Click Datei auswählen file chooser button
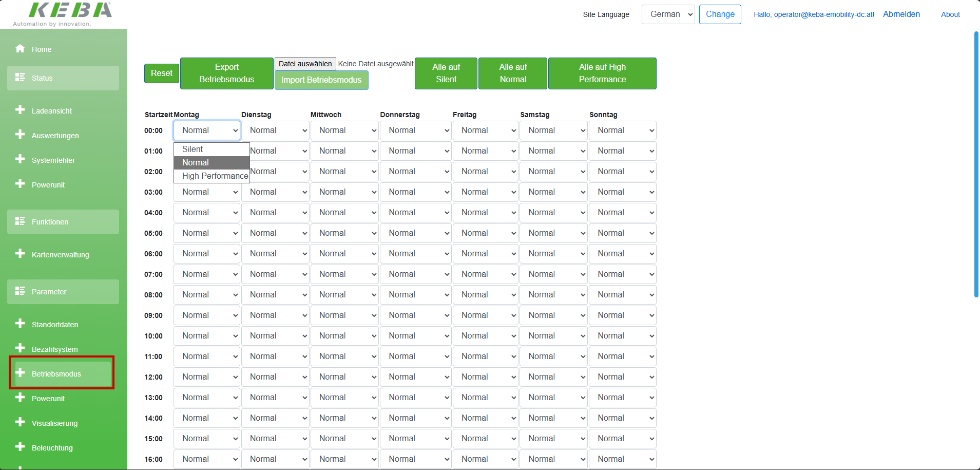This screenshot has height=470, width=980. 305,64
